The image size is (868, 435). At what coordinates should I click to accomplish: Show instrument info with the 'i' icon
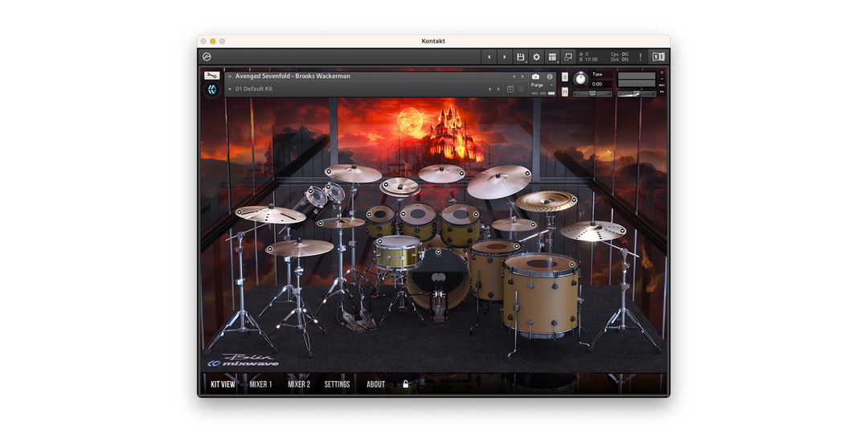[x=550, y=76]
